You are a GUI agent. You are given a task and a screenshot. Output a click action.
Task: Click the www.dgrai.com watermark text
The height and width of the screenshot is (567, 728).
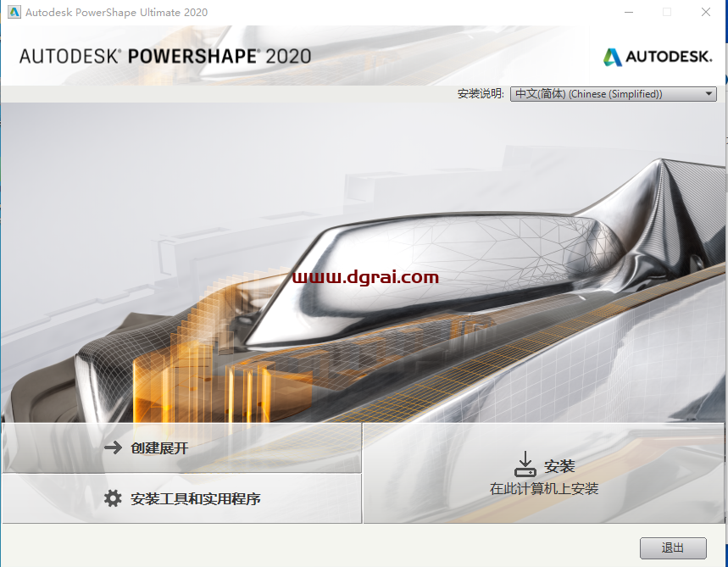366,275
